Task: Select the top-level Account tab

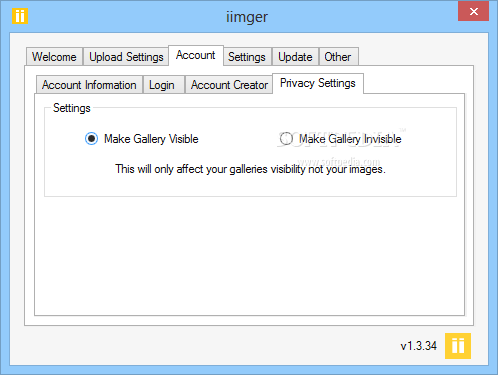Action: tap(196, 55)
